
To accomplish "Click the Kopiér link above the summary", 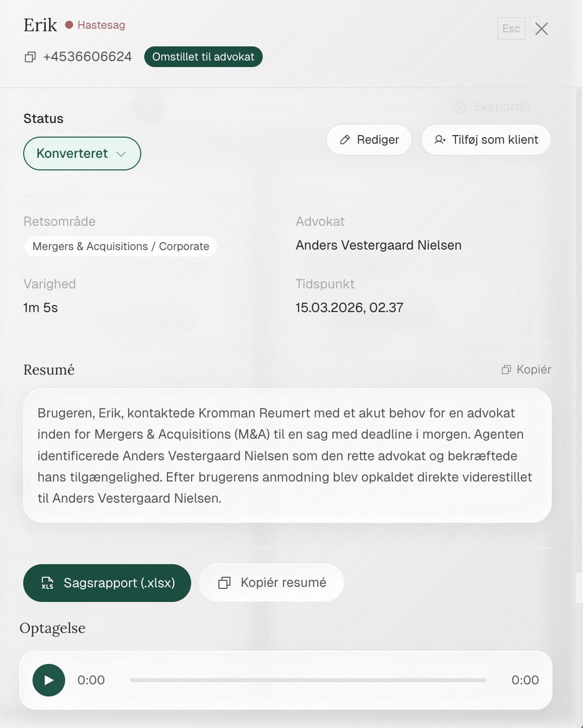I will point(526,370).
